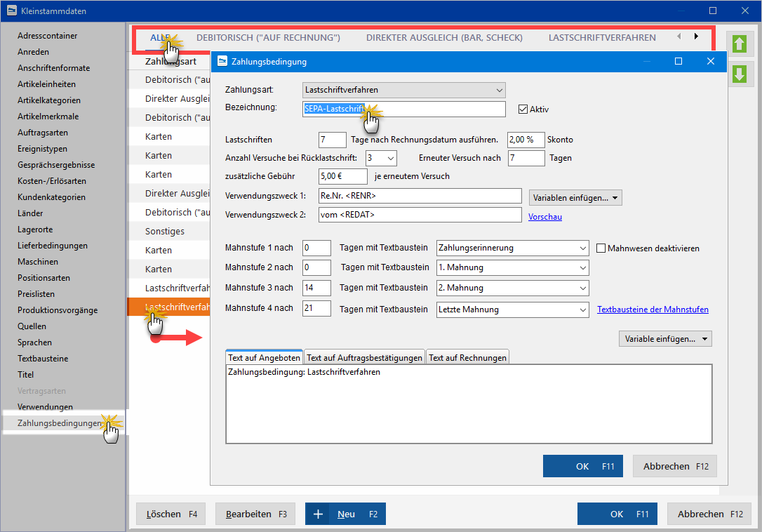Click Löschen F4 button
The image size is (762, 532).
171,514
